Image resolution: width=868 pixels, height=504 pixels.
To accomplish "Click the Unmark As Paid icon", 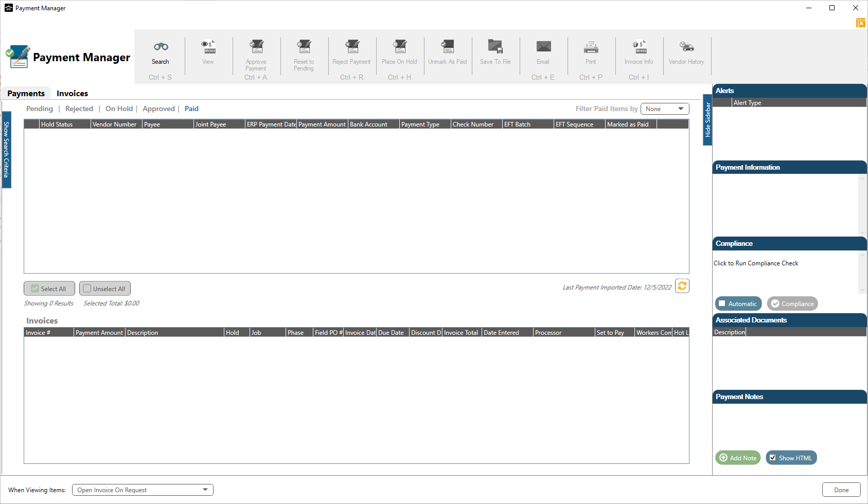I will [448, 47].
